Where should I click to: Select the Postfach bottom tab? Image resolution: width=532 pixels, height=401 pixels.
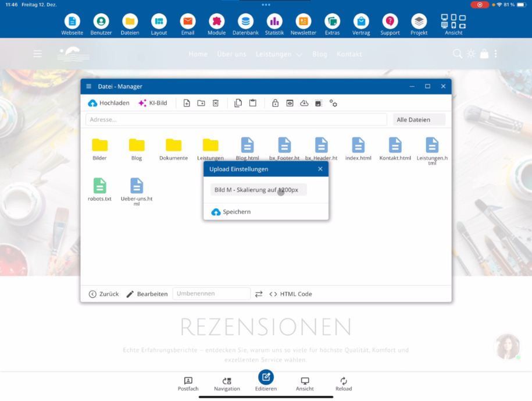click(x=188, y=384)
